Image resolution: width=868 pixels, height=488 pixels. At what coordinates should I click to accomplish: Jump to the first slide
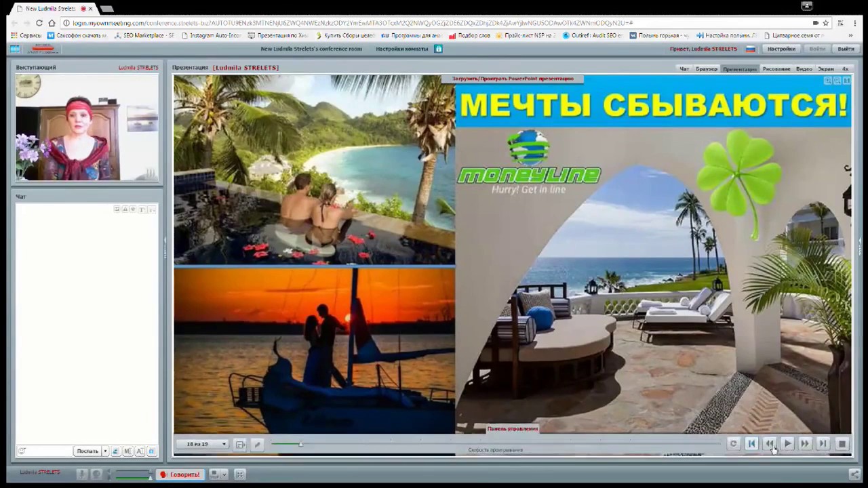point(751,444)
